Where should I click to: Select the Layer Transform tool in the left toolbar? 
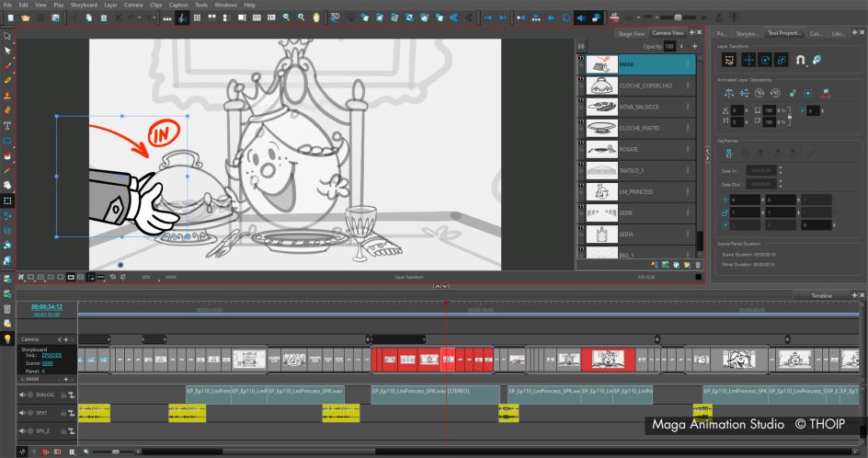[x=7, y=200]
